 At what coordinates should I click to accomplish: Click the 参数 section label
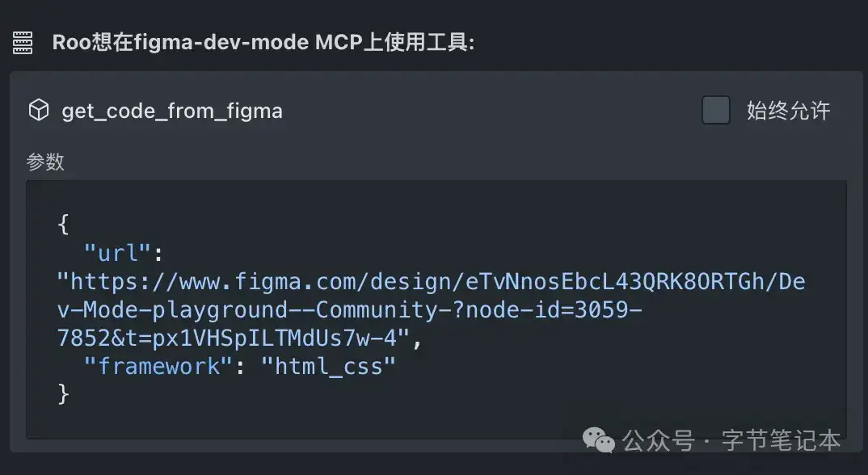coord(45,162)
